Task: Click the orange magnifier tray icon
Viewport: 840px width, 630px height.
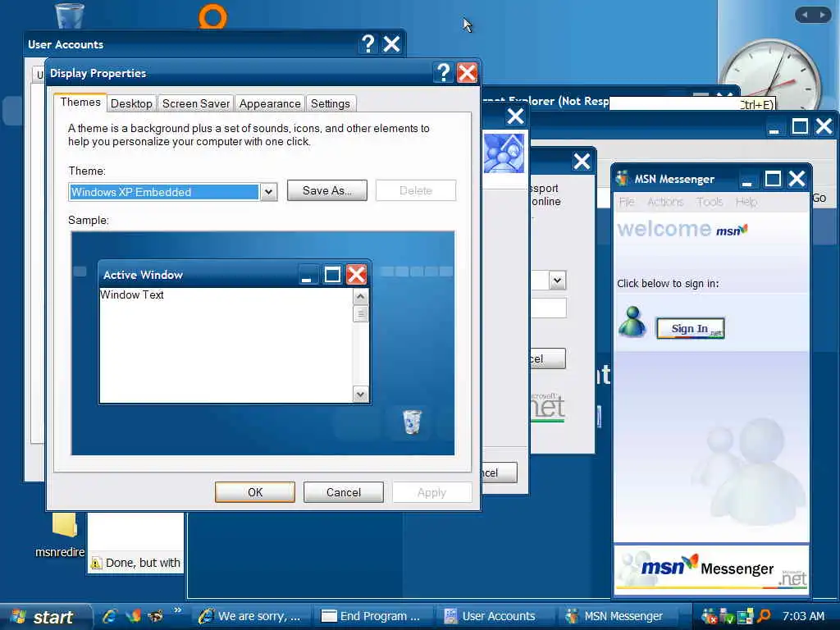Action: coord(764,617)
